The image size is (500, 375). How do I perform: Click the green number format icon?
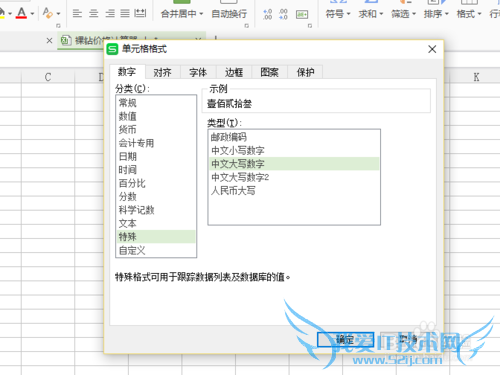(x=302, y=14)
